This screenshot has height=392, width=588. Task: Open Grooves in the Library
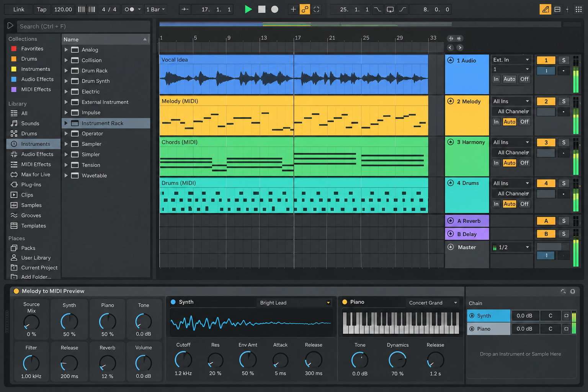point(31,216)
